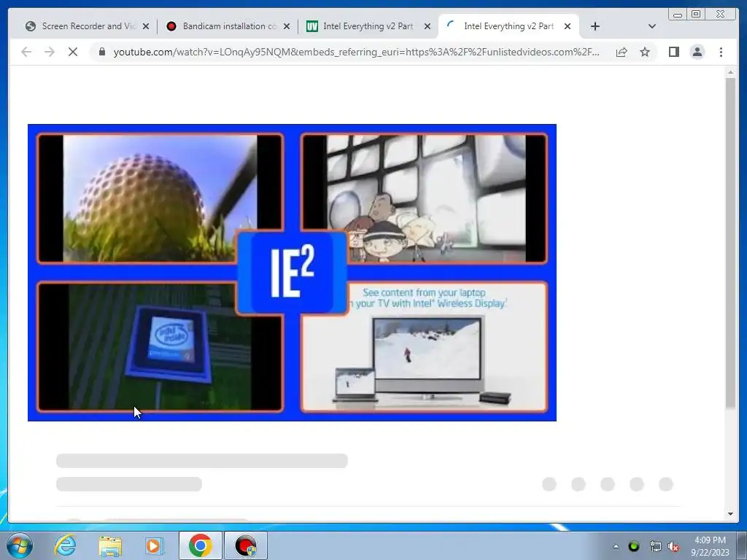Open the Bandicam taskbar button
The width and height of the screenshot is (747, 560).
pyautogui.click(x=246, y=545)
